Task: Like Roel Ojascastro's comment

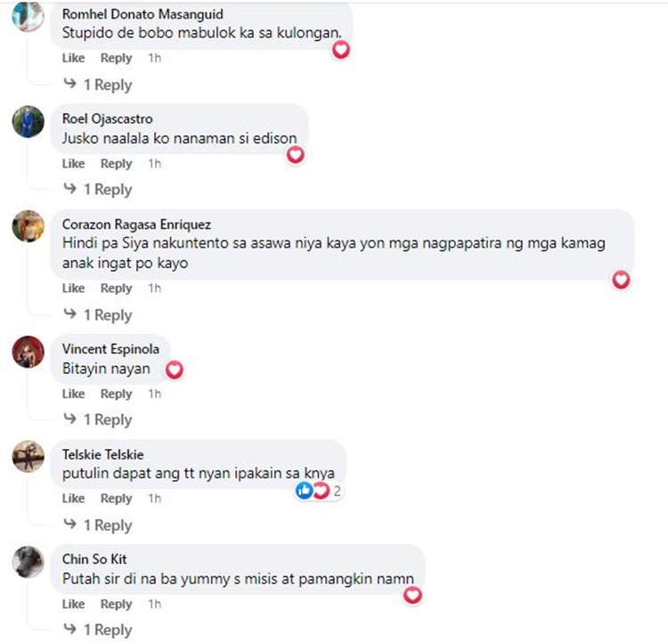Action: [x=73, y=164]
